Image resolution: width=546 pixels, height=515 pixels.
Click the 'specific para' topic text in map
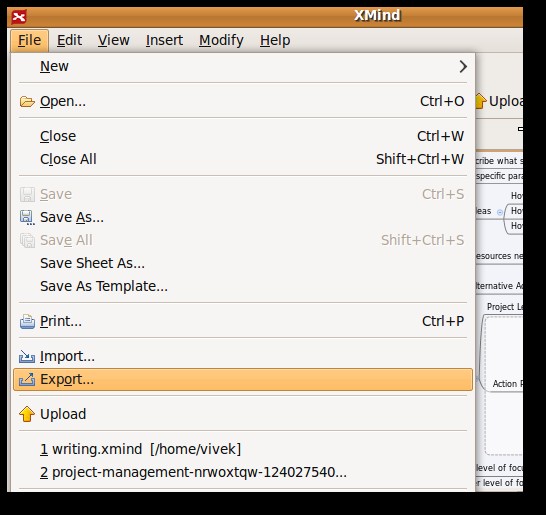pos(499,176)
